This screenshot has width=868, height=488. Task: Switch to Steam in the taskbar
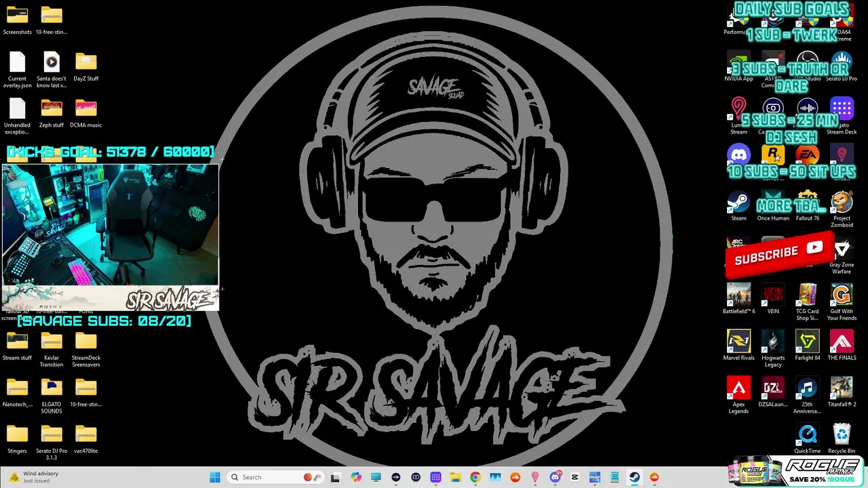pyautogui.click(x=634, y=477)
